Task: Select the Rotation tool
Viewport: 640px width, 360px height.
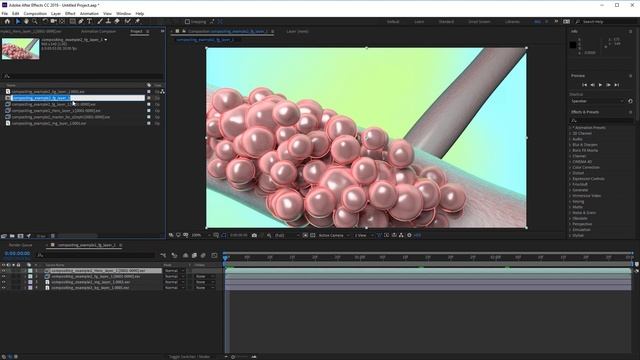Action: tap(45, 21)
